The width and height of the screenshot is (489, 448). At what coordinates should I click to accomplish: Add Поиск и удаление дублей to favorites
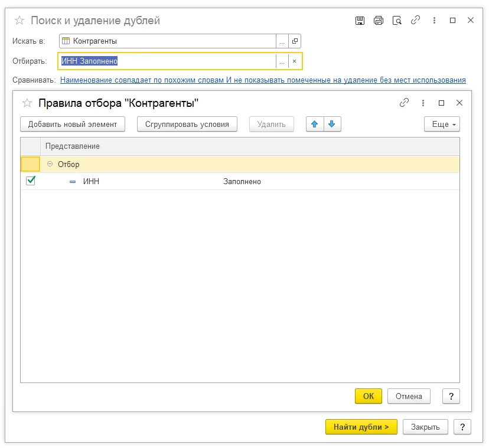click(x=19, y=21)
